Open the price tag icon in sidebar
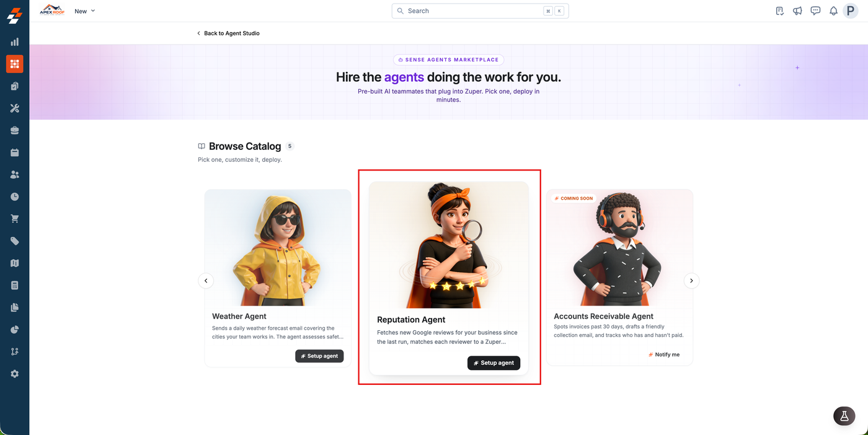This screenshot has width=868, height=435. click(15, 241)
